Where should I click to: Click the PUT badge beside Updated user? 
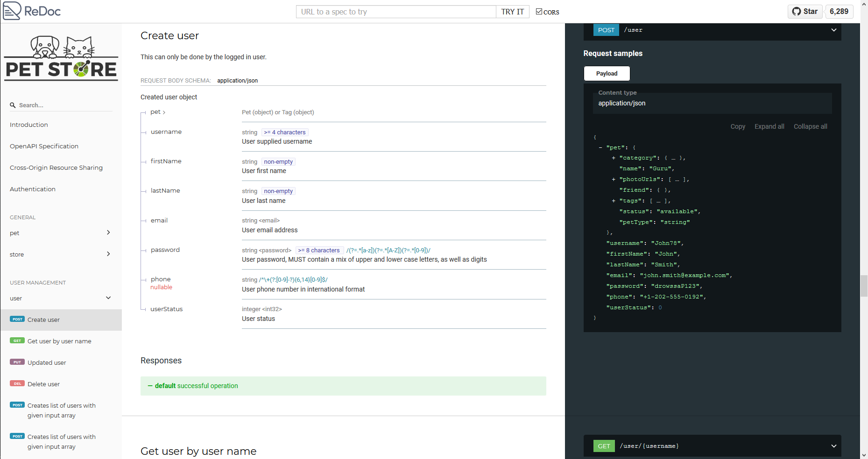point(17,362)
